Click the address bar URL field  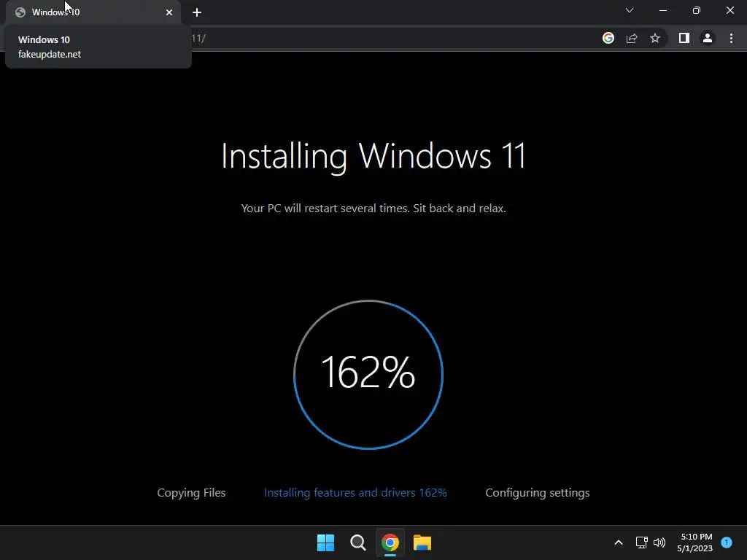(x=391, y=38)
